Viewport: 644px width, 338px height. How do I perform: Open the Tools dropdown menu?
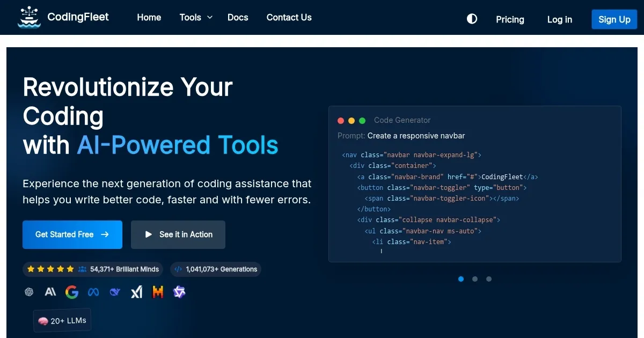[x=191, y=17]
